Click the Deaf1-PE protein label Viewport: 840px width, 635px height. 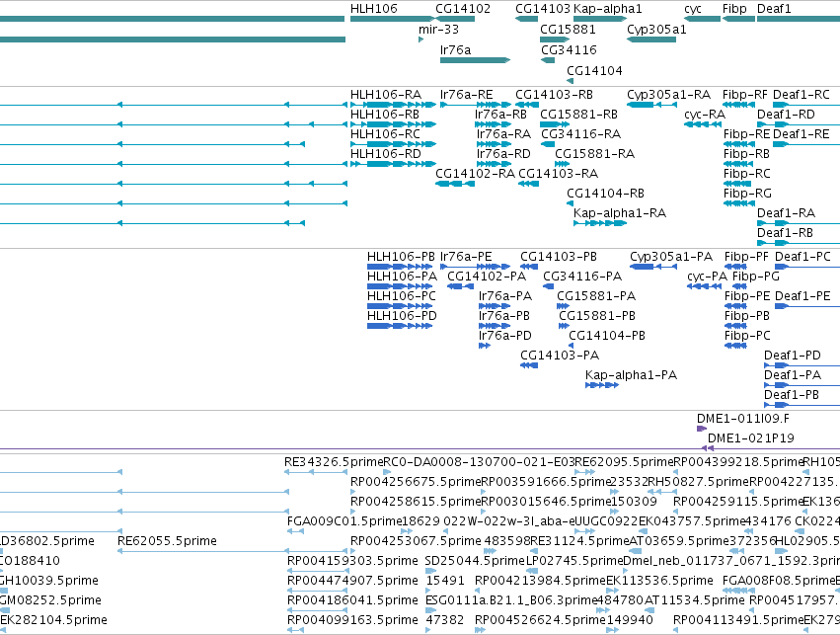pyautogui.click(x=802, y=296)
